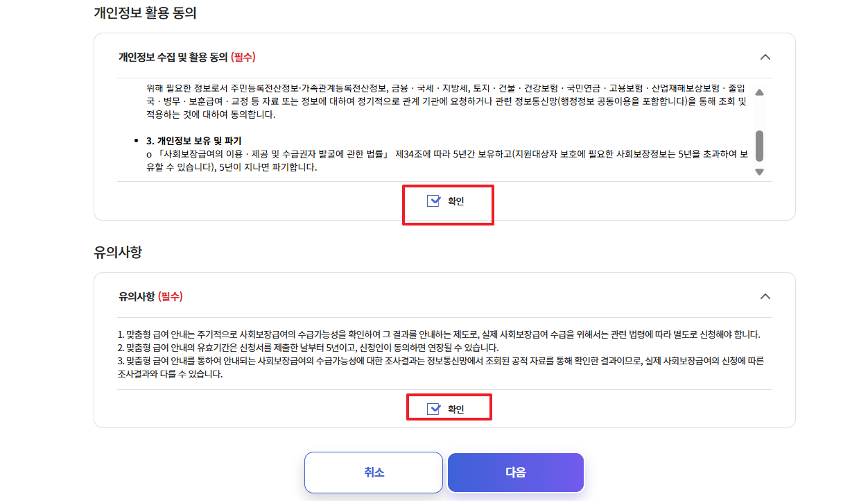The height and width of the screenshot is (501, 868).
Task: Disable the first consent confirmation checkbox
Action: [x=433, y=201]
